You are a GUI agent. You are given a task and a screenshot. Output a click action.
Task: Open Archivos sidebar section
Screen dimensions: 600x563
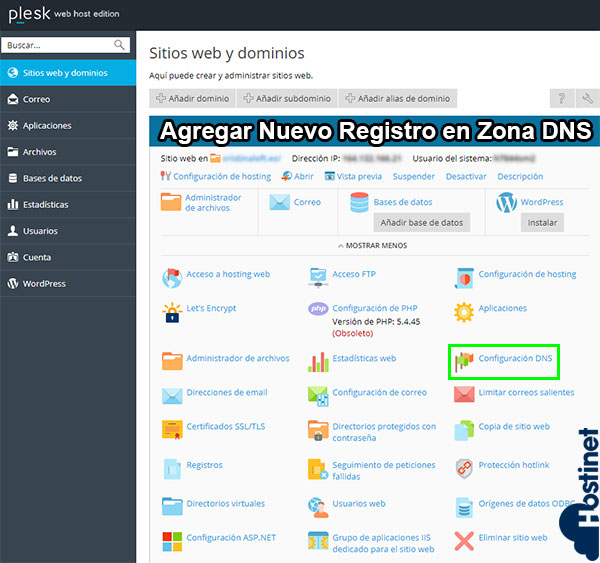(x=68, y=152)
